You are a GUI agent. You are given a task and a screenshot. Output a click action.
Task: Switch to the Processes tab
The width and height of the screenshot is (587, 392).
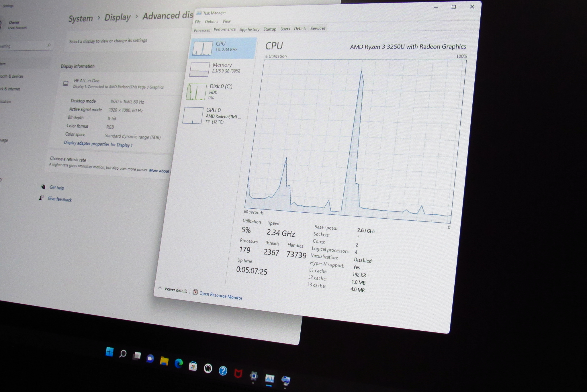202,30
